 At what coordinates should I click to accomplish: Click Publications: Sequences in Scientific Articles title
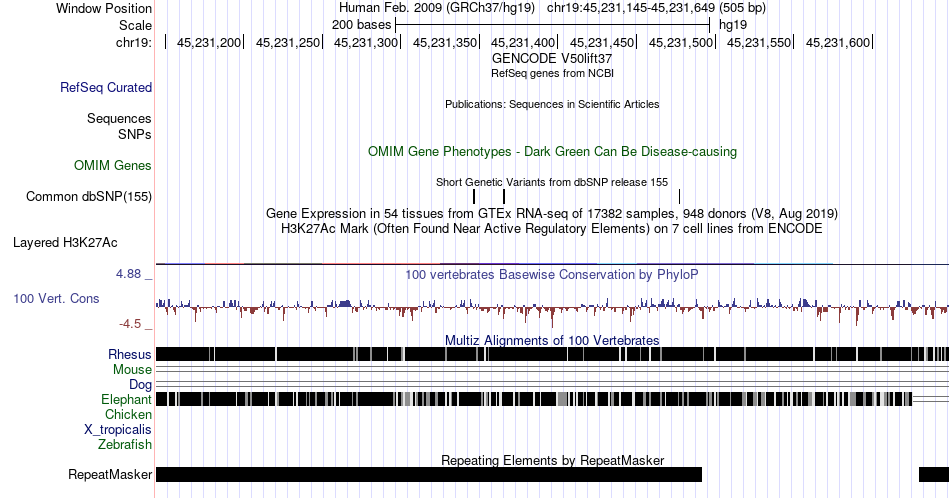pos(552,104)
